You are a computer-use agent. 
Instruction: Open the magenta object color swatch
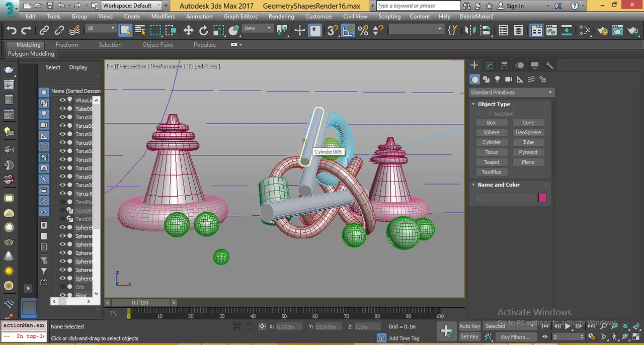542,198
